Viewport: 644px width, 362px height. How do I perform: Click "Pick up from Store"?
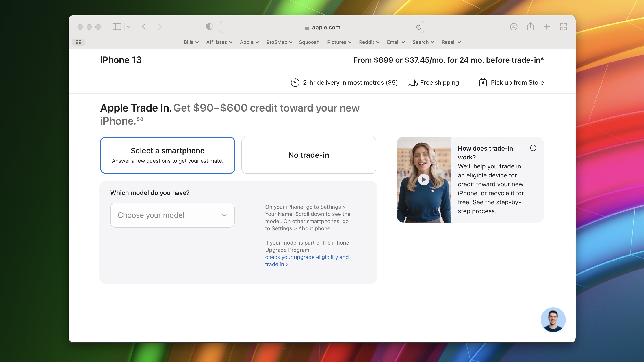517,82
